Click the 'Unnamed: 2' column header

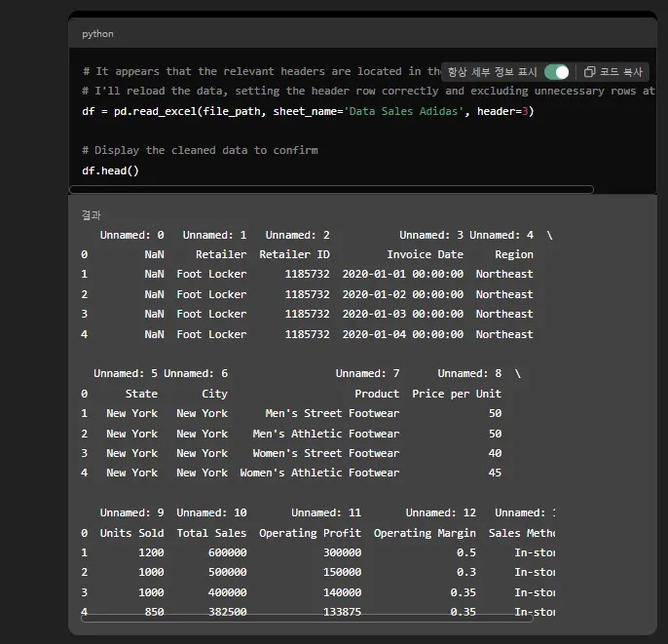click(x=297, y=235)
